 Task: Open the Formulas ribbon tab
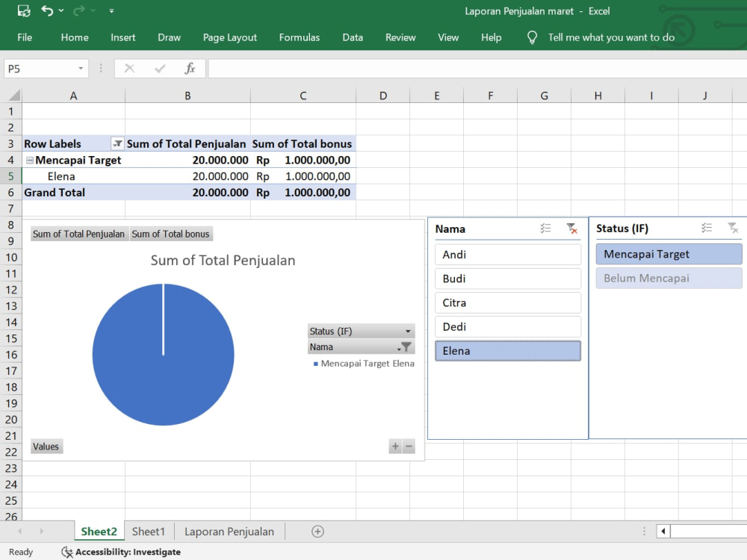(x=300, y=37)
